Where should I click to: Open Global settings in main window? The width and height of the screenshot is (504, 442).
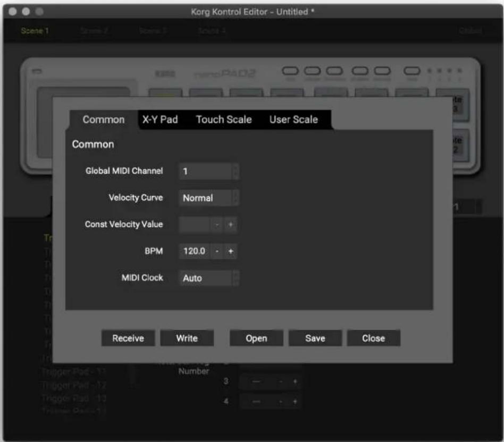471,30
